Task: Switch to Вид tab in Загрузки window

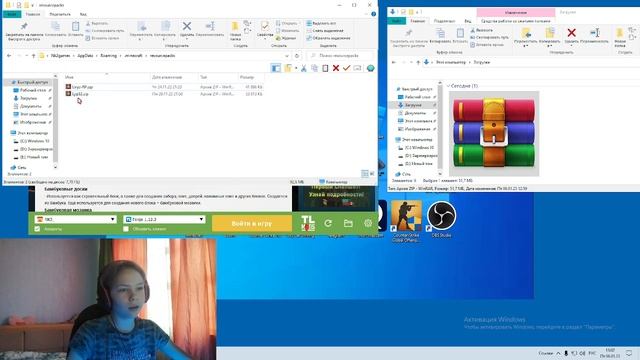Action: coord(468,21)
